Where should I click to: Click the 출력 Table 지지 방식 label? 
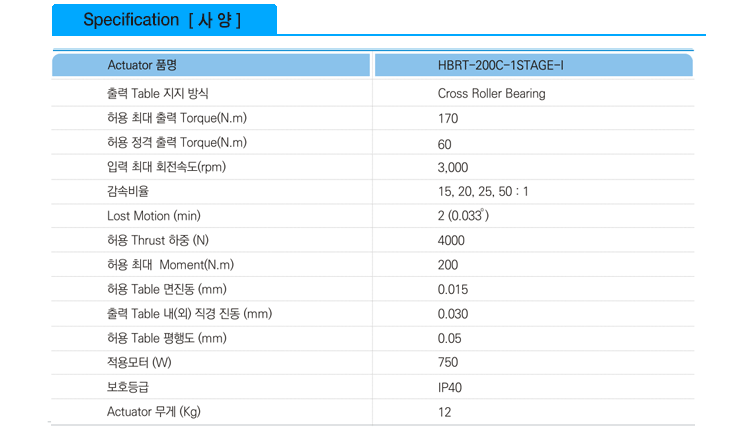[x=157, y=94]
